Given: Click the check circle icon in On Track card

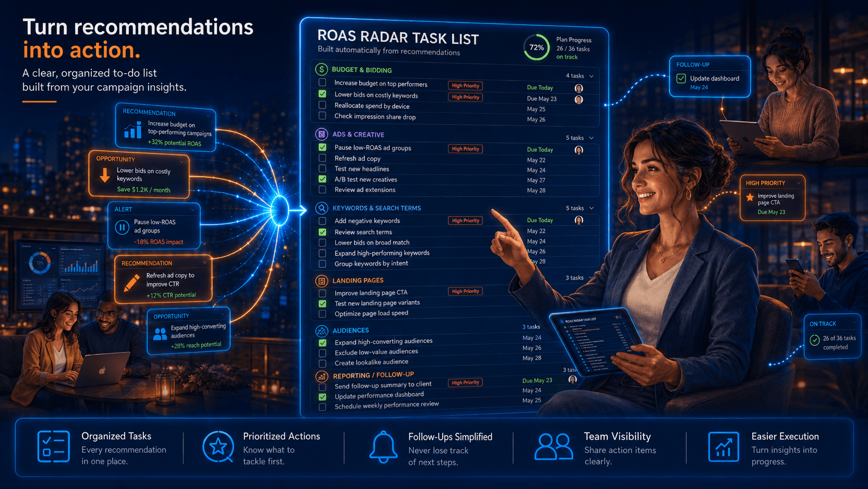Looking at the screenshot, I should click(815, 340).
